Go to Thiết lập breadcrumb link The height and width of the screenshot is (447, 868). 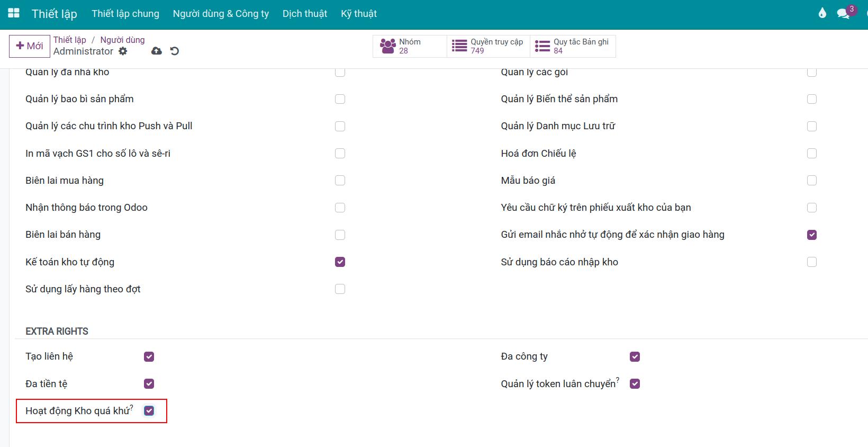69,40
